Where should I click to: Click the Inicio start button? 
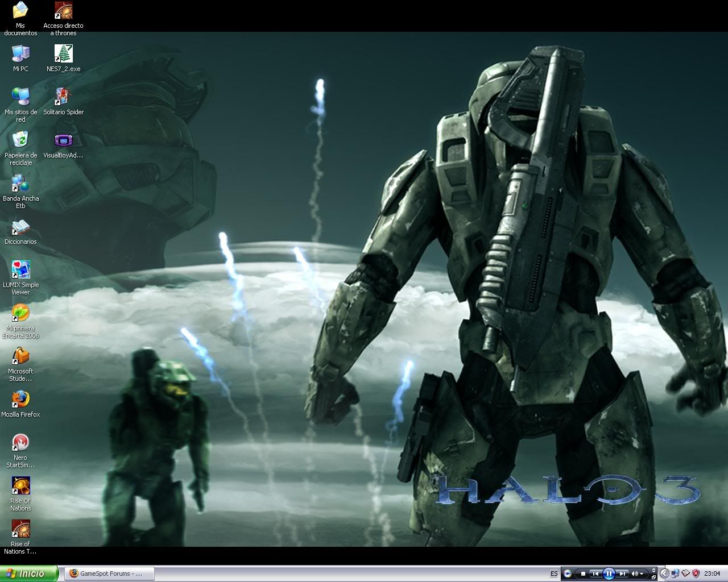pos(29,573)
